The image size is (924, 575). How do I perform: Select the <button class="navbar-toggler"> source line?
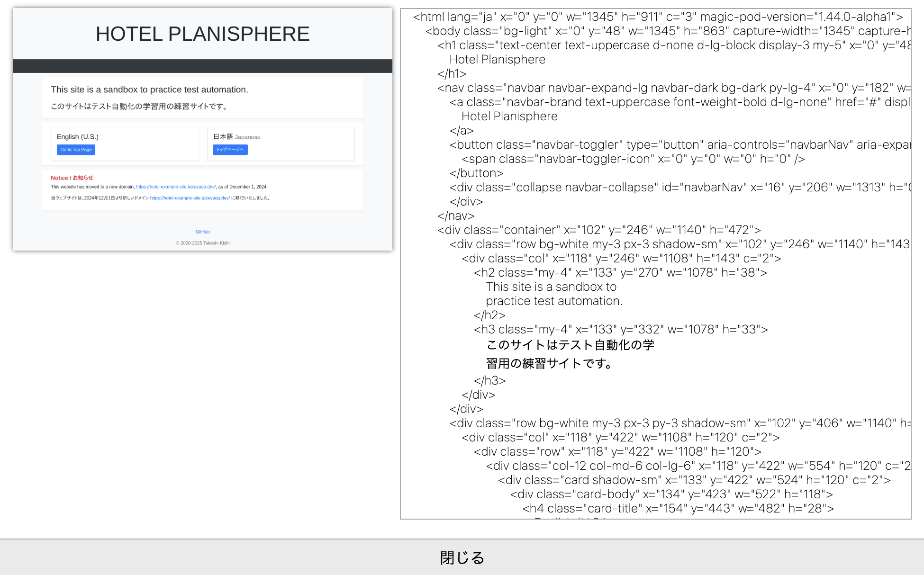tap(679, 145)
